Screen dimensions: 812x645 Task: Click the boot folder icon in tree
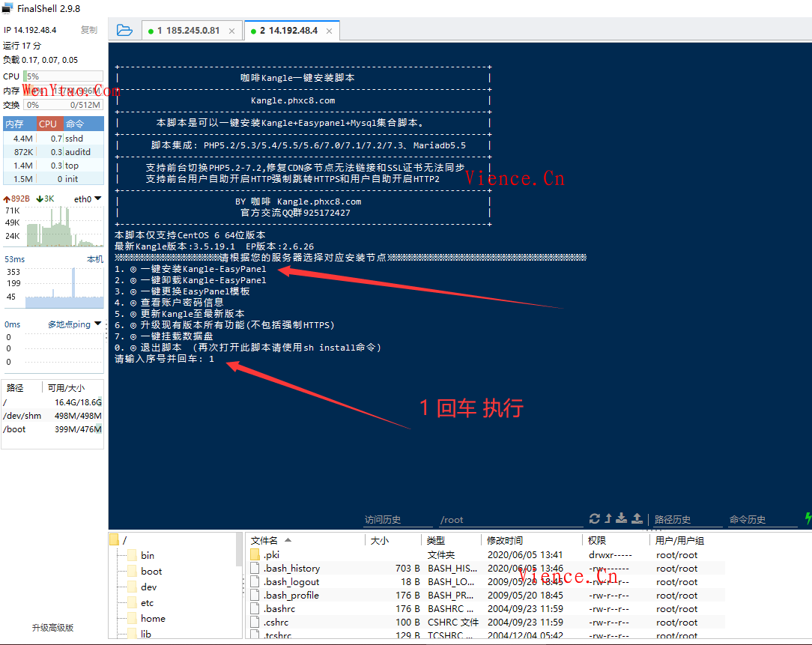(x=132, y=571)
